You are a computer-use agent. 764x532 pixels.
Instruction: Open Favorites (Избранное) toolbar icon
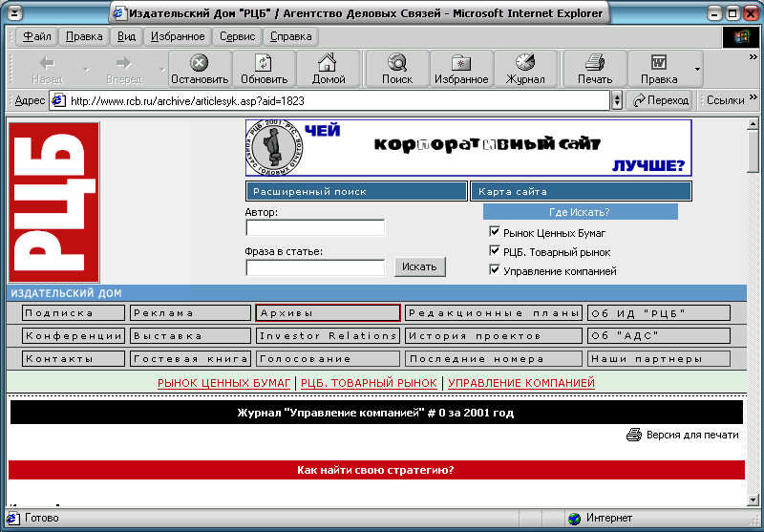click(x=462, y=63)
